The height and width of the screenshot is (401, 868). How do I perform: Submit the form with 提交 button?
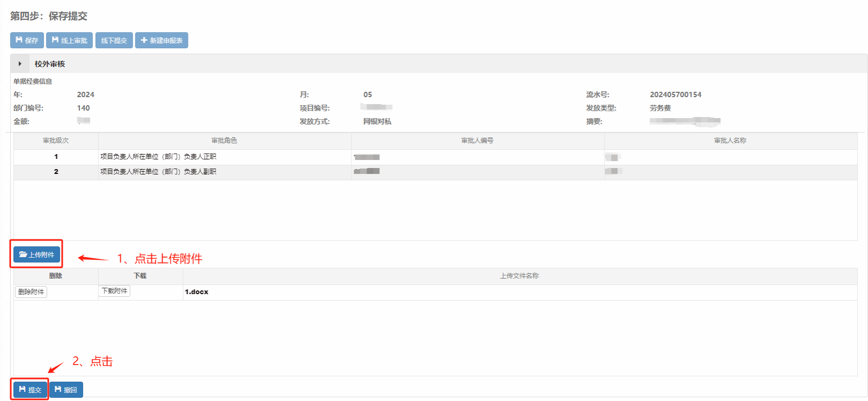30,390
